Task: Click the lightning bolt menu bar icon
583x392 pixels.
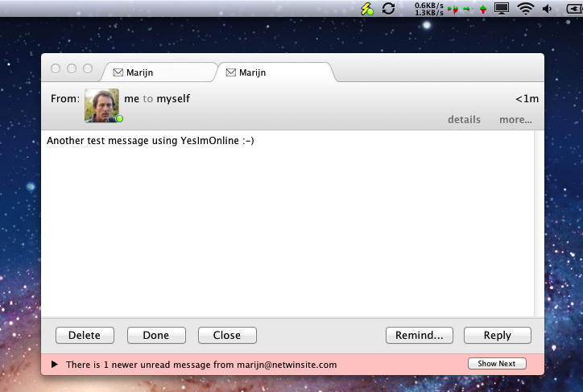Action: 367,9
